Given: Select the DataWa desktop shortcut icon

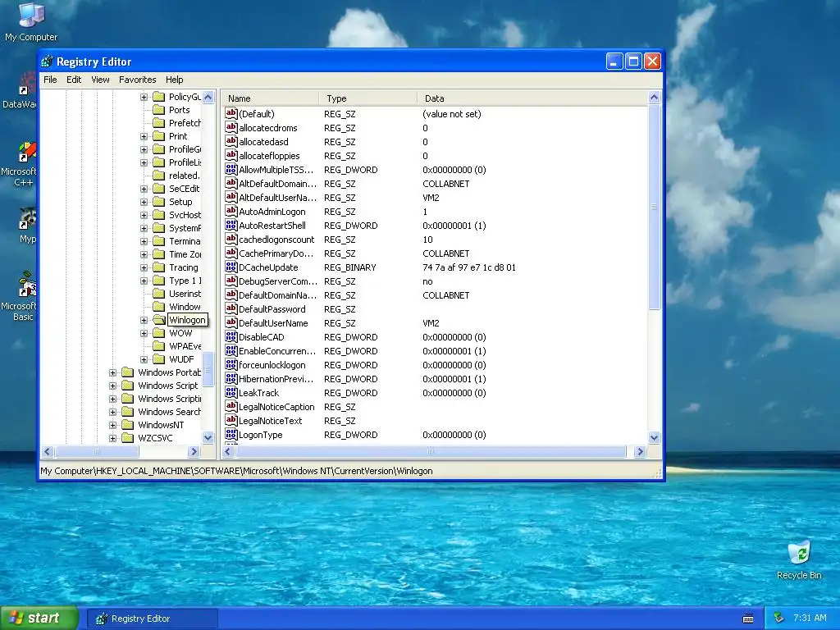Looking at the screenshot, I should click(x=20, y=92).
